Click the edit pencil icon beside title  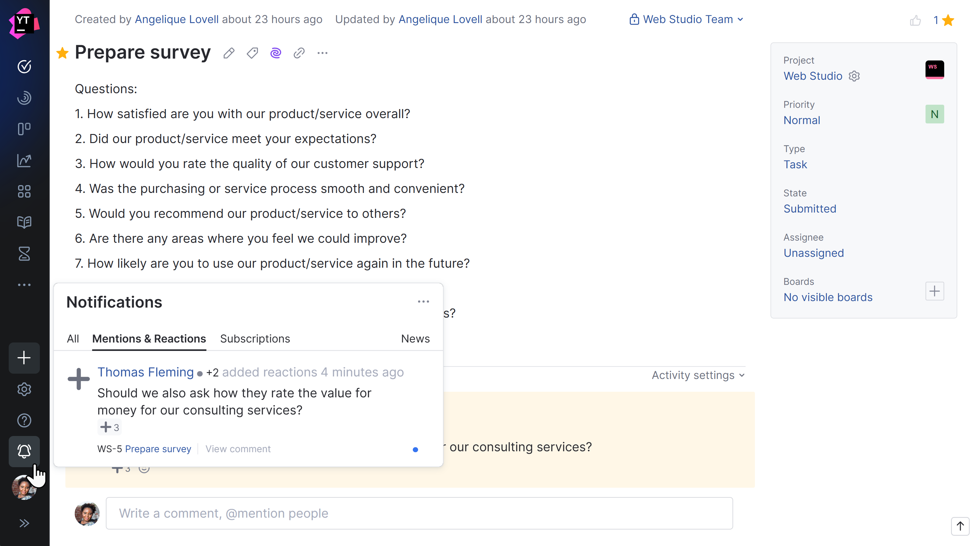pos(229,53)
